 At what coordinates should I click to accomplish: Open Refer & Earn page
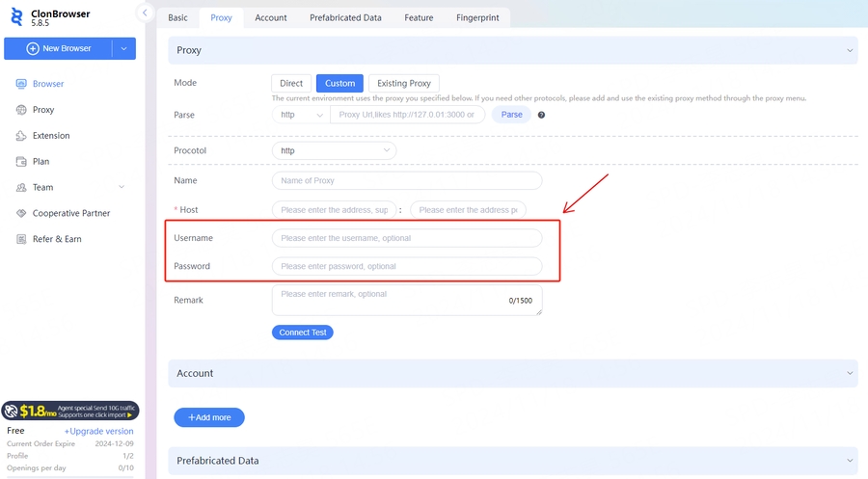click(x=57, y=239)
